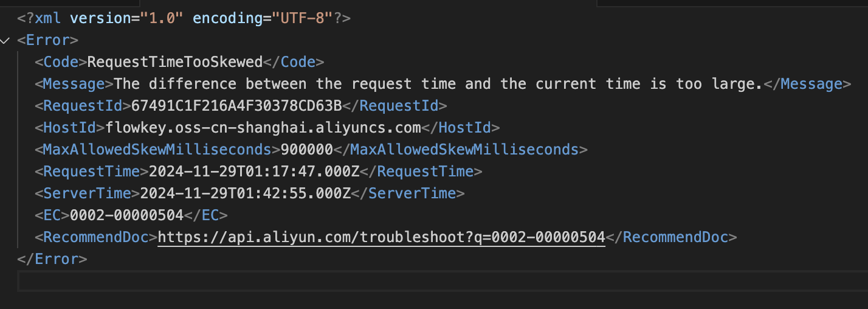The height and width of the screenshot is (309, 868).
Task: Click the EC value 0002-00000504
Action: coord(127,215)
